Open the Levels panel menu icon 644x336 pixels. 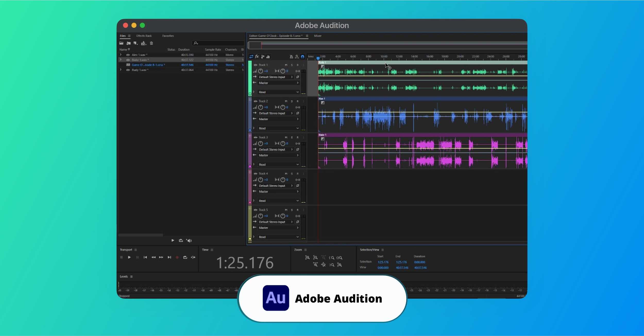131,277
